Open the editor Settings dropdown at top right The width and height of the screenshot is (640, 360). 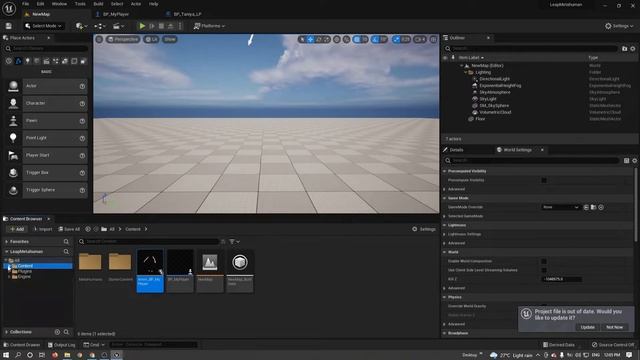[x=619, y=26]
